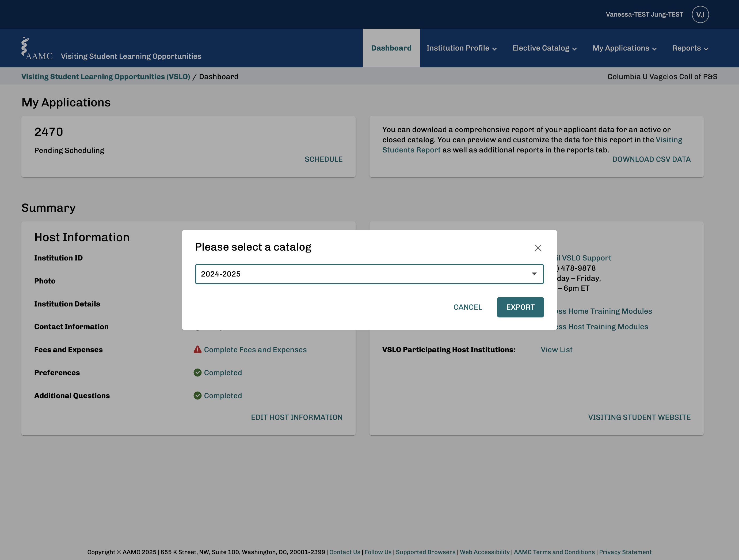Screen dimensions: 739x560
Task: Click the green check icon for Additional Questions
Action: pyautogui.click(x=197, y=396)
